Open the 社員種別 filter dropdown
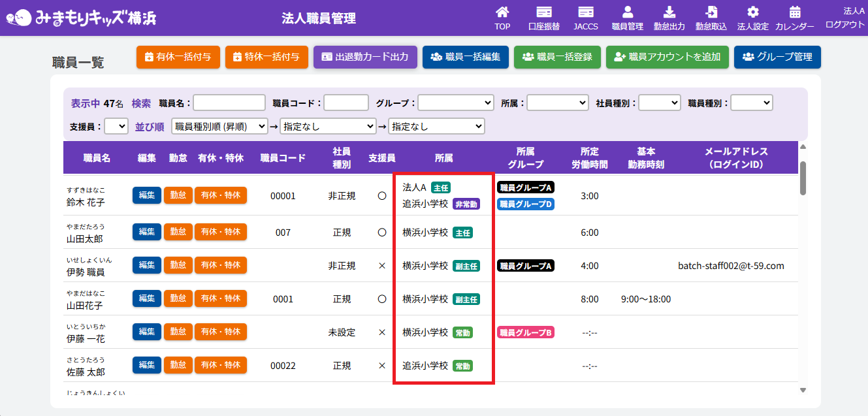The image size is (868, 416). click(660, 103)
